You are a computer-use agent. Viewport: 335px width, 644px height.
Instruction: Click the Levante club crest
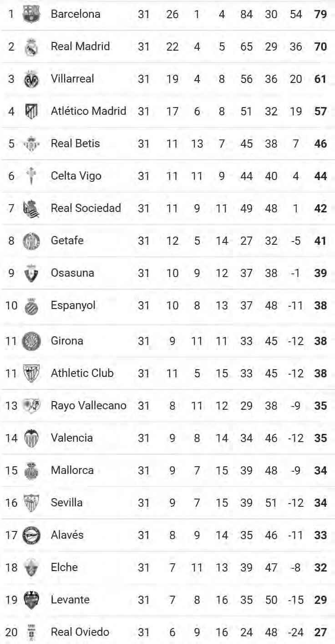pyautogui.click(x=31, y=600)
